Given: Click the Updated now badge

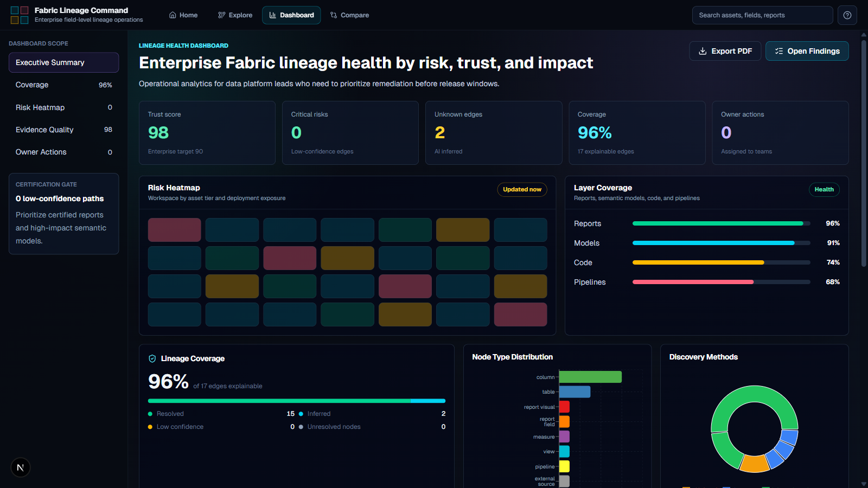Looking at the screenshot, I should point(522,189).
